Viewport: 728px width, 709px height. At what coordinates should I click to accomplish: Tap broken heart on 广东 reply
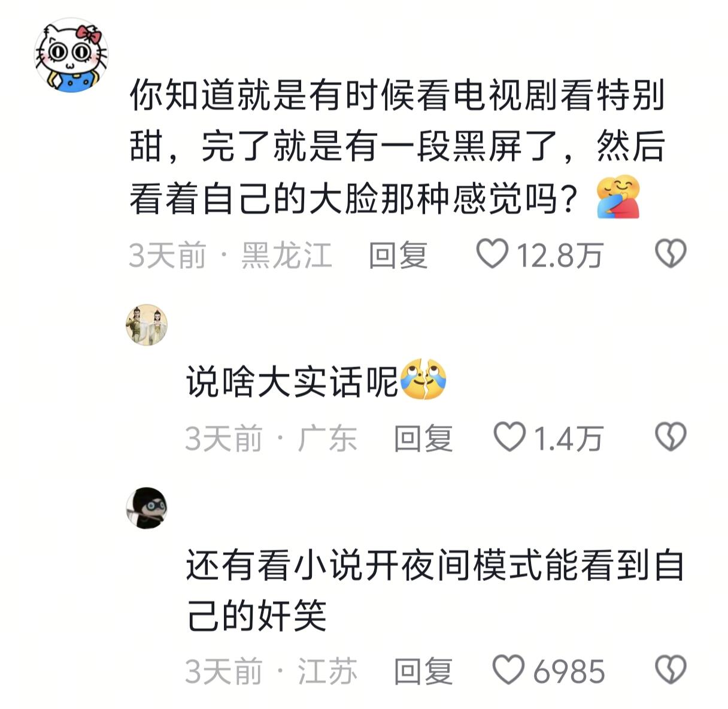[x=671, y=437]
